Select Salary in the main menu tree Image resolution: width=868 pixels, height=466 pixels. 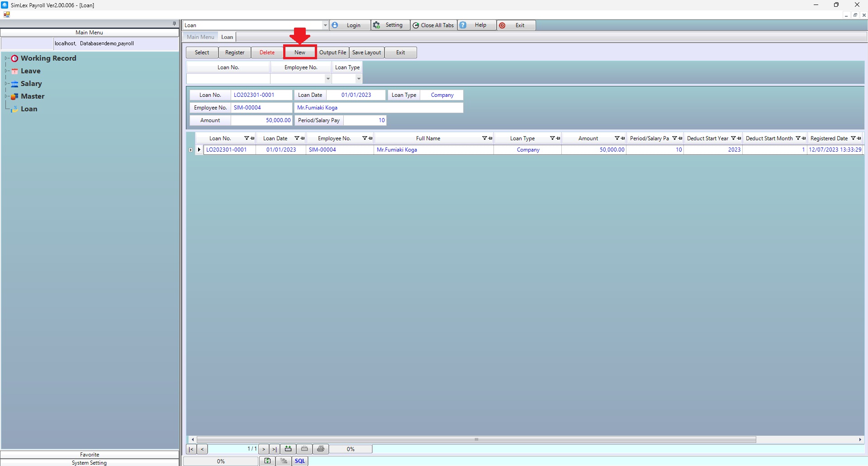click(x=31, y=84)
